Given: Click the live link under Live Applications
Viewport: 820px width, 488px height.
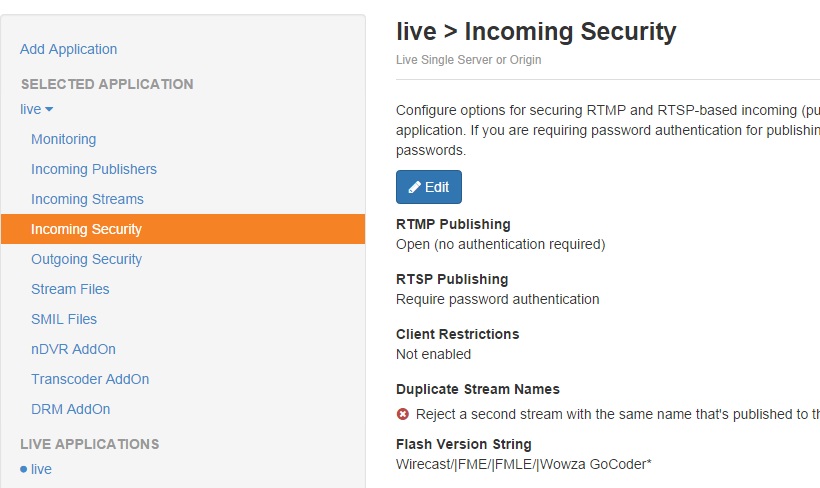Looking at the screenshot, I should [41, 469].
